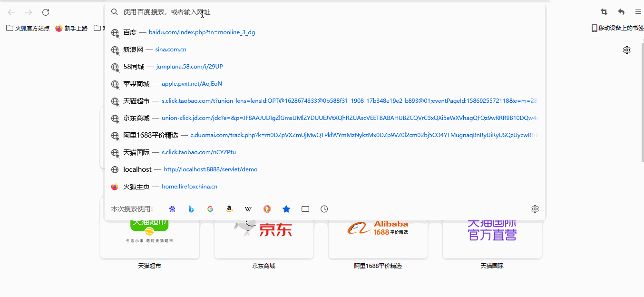
Task: Search with Bing engine icon
Action: (x=191, y=209)
